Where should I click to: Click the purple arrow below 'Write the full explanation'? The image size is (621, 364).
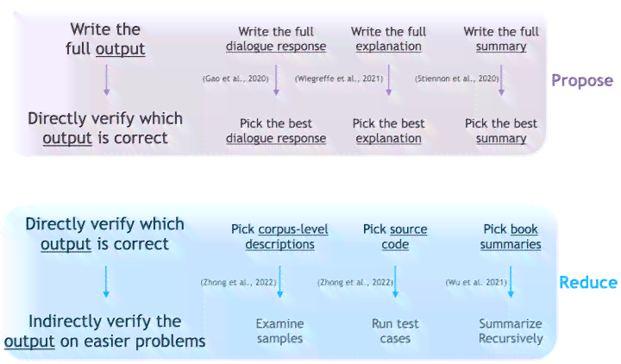click(388, 80)
